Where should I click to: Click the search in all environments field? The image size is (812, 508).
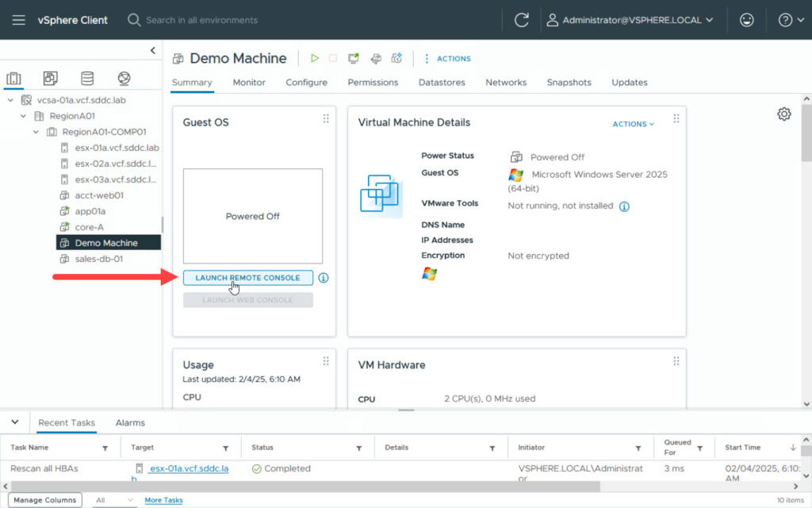[x=202, y=20]
